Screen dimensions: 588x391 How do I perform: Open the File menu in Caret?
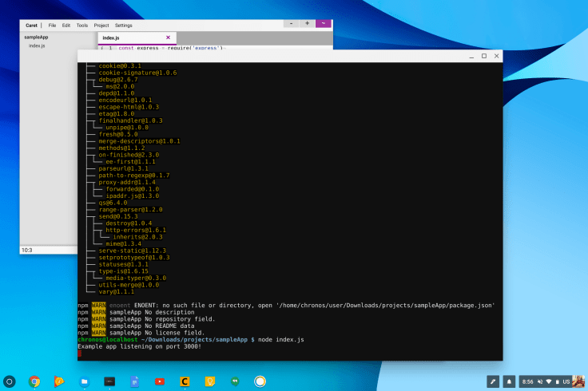point(52,26)
